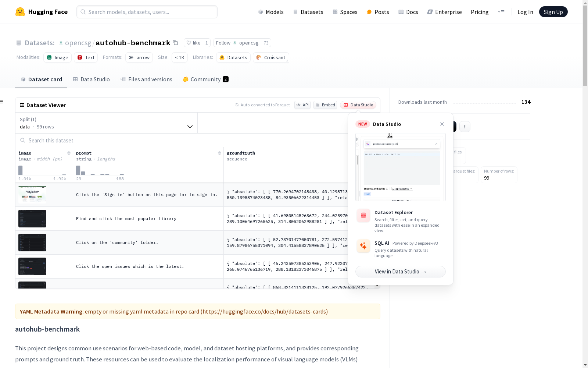Click the API button in Dataset Viewer
588x368 pixels.
tap(302, 105)
